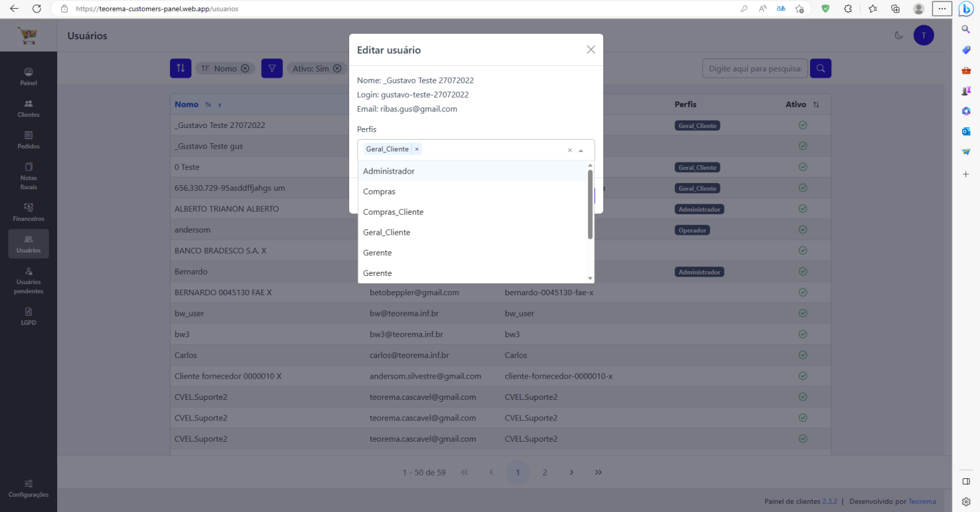This screenshot has width=980, height=512.
Task: Choose Compras_Cliente in the dropdown list
Action: tap(472, 212)
